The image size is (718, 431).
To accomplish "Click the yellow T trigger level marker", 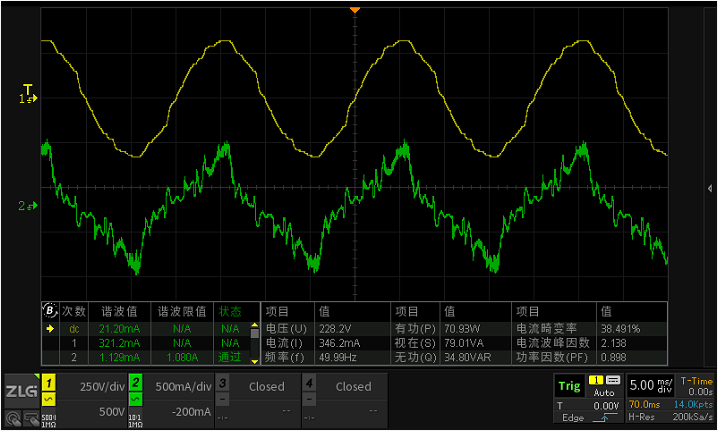I will click(x=28, y=88).
